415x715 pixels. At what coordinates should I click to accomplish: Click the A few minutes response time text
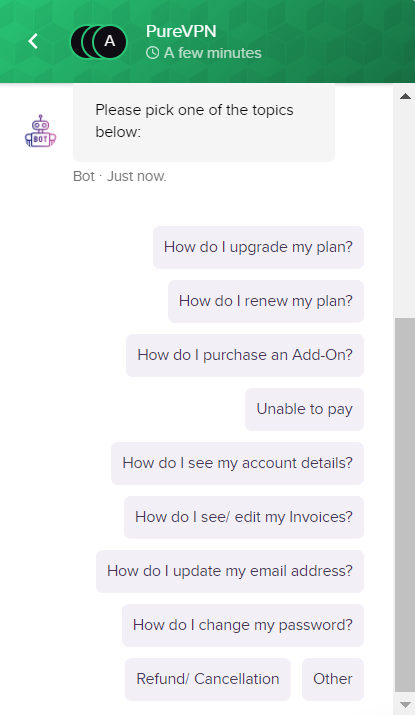(x=213, y=53)
